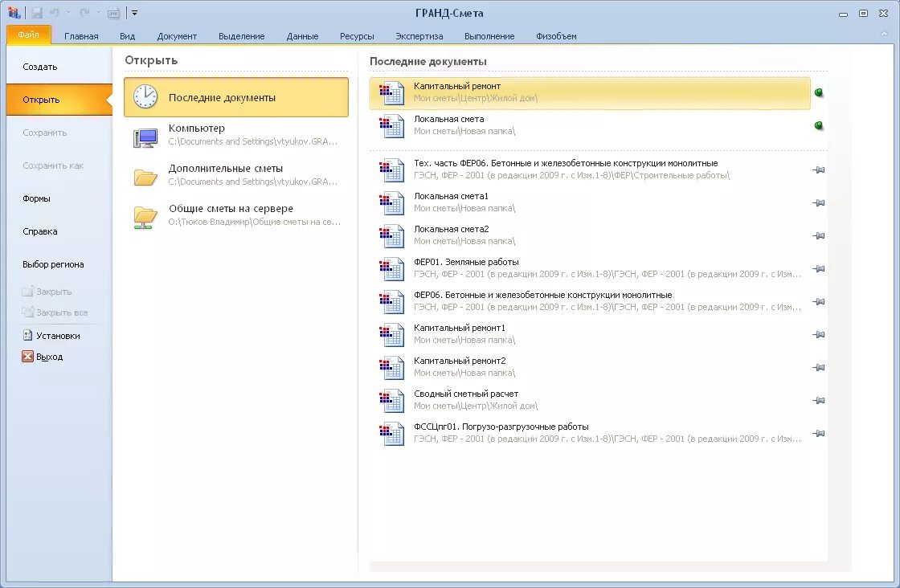Click document icon for Тех. часть ФЕР06

point(391,169)
